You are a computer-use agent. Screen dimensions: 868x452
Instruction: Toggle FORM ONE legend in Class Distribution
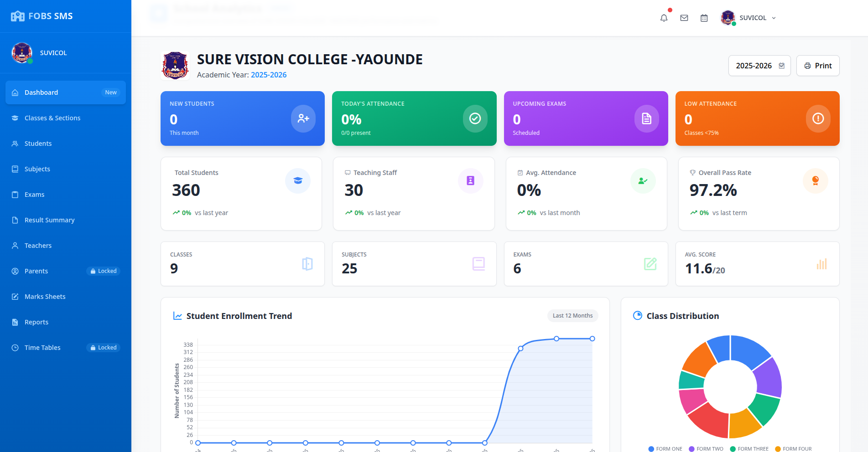coord(665,449)
